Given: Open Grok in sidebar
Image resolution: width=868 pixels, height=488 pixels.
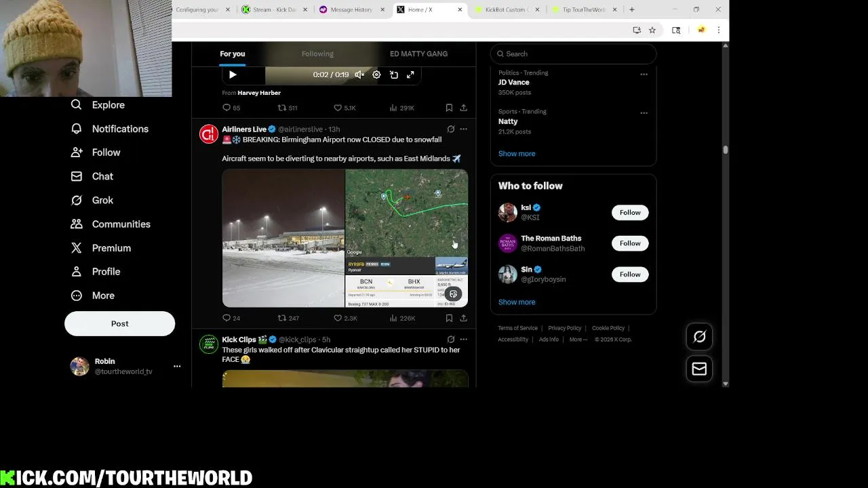Looking at the screenshot, I should (x=92, y=200).
